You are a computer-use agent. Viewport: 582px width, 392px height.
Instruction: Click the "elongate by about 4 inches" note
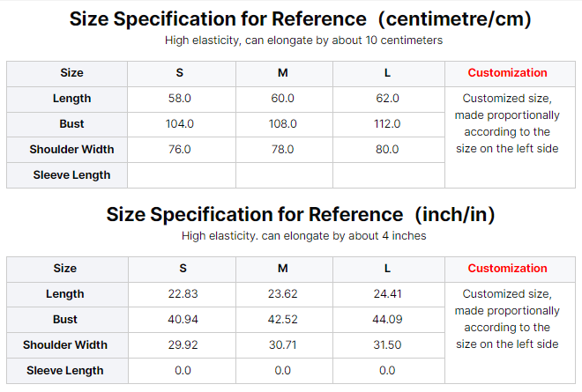303,236
